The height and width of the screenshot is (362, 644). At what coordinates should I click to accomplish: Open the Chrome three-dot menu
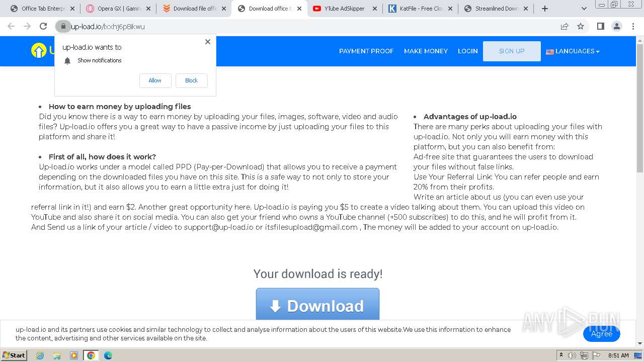[633, 27]
